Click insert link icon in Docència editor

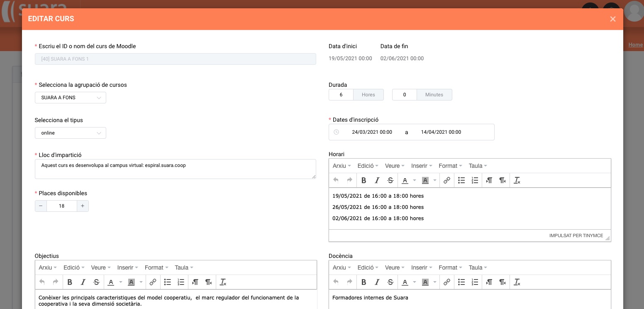pyautogui.click(x=446, y=282)
